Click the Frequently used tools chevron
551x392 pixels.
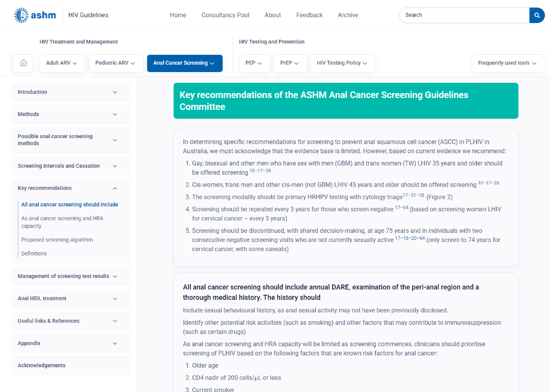click(x=534, y=63)
